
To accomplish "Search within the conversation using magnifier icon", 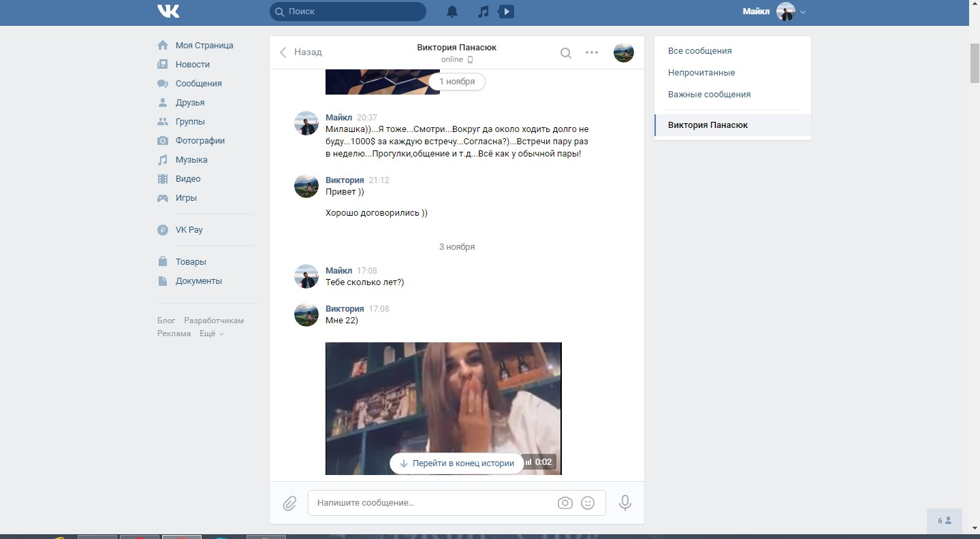I will (x=565, y=52).
